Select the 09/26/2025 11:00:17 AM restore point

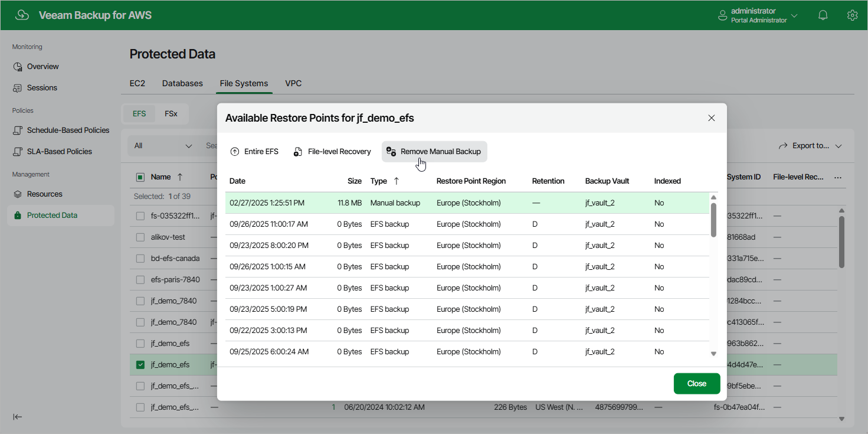(x=467, y=224)
